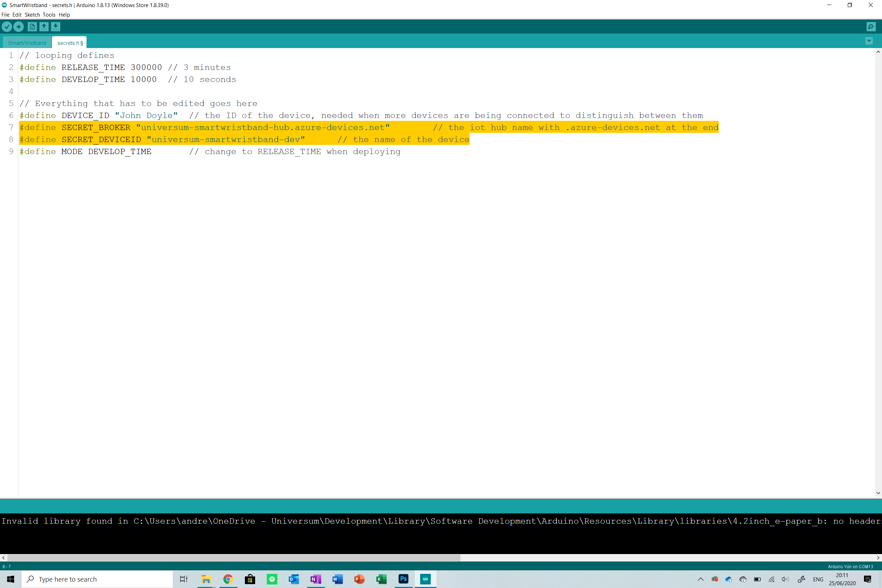Open Photoshop from the taskbar

[403, 579]
